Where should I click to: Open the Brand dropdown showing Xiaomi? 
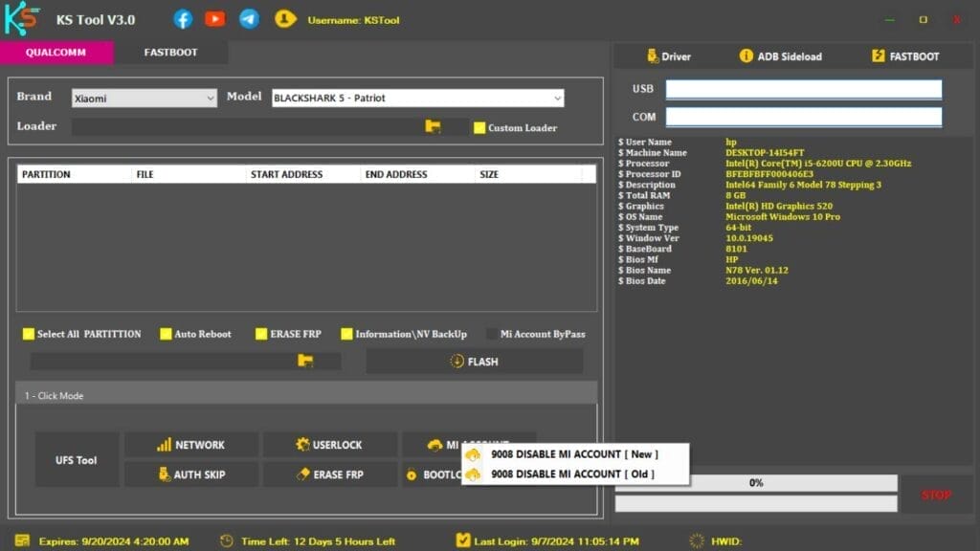[142, 98]
